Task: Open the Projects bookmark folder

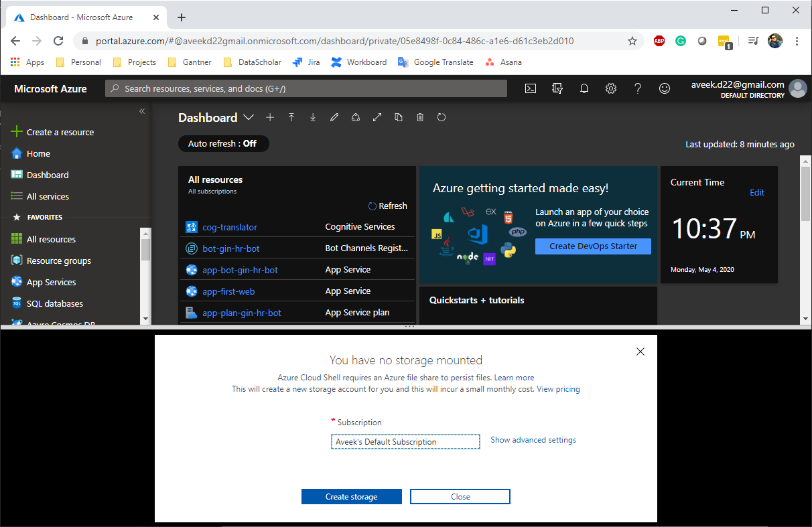Action: 134,62
